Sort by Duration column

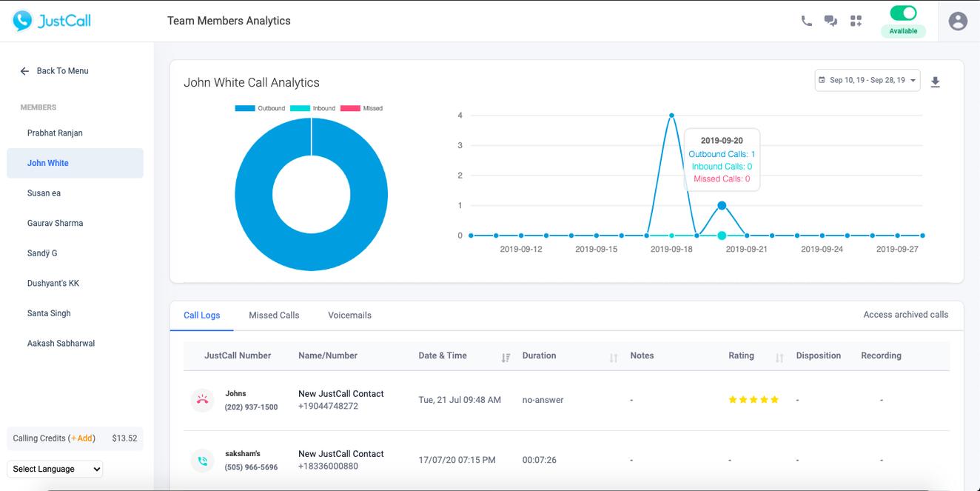coord(613,357)
